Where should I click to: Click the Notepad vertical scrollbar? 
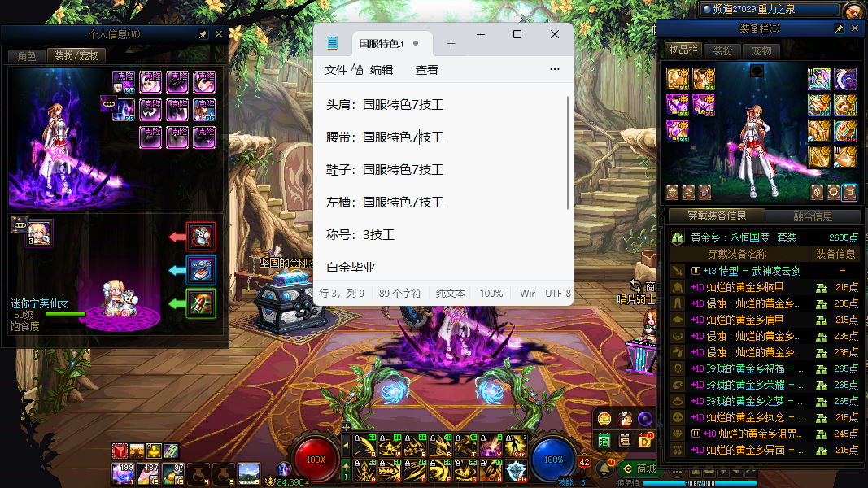(569, 155)
